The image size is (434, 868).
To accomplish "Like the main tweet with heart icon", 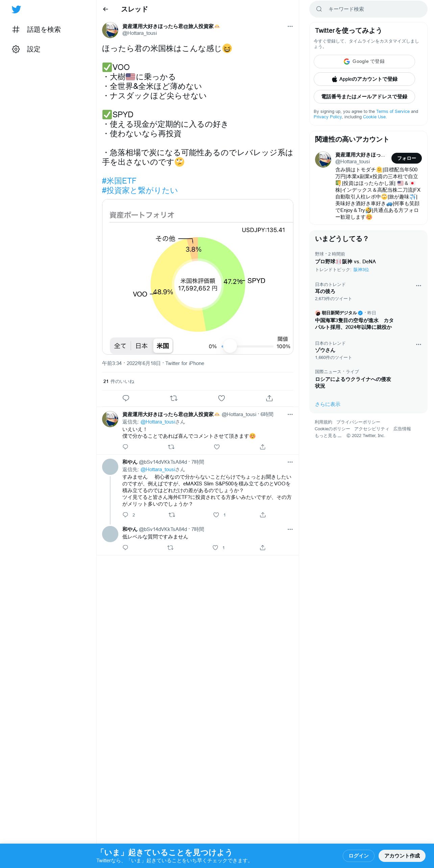I will [221, 398].
